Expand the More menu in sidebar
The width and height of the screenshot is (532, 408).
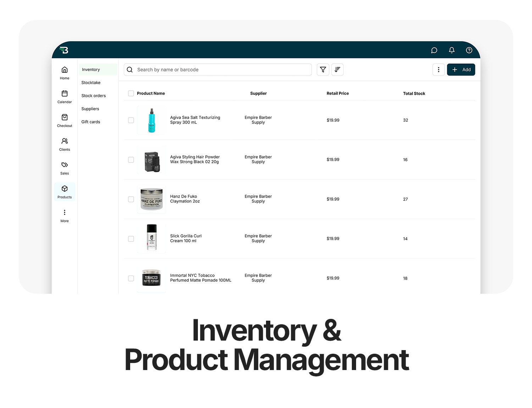click(65, 215)
